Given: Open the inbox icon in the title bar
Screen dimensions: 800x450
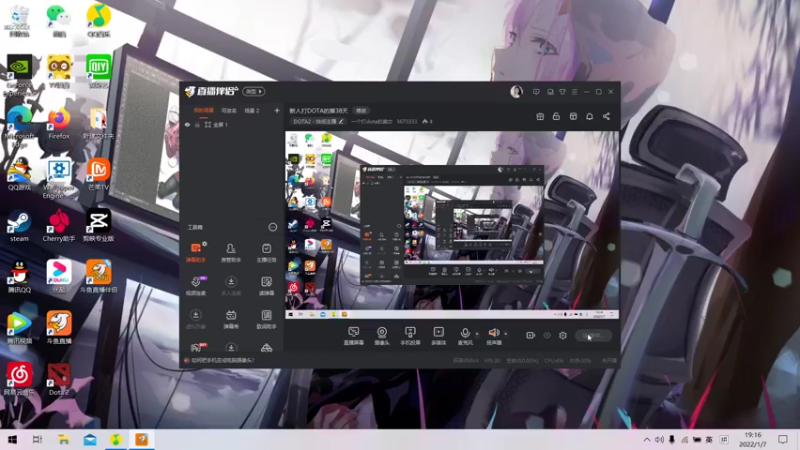Looking at the screenshot, I should click(550, 92).
